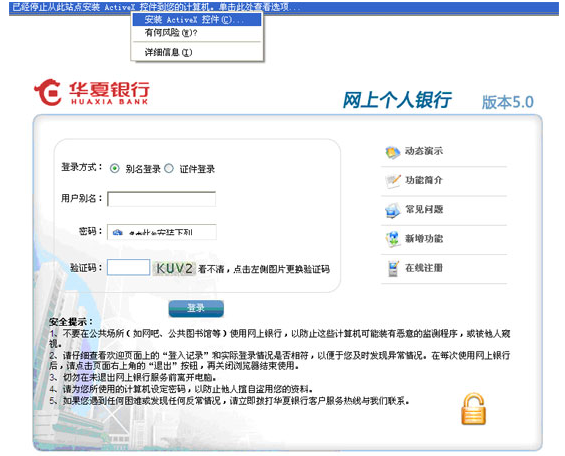Click the 常见问题 icon
The width and height of the screenshot is (565, 456).
(392, 210)
